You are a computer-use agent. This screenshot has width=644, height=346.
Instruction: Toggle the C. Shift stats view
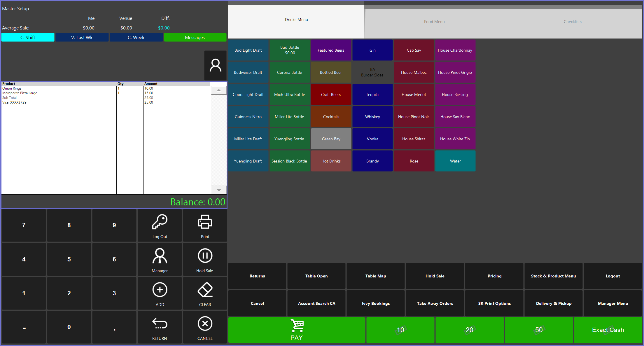click(x=28, y=37)
